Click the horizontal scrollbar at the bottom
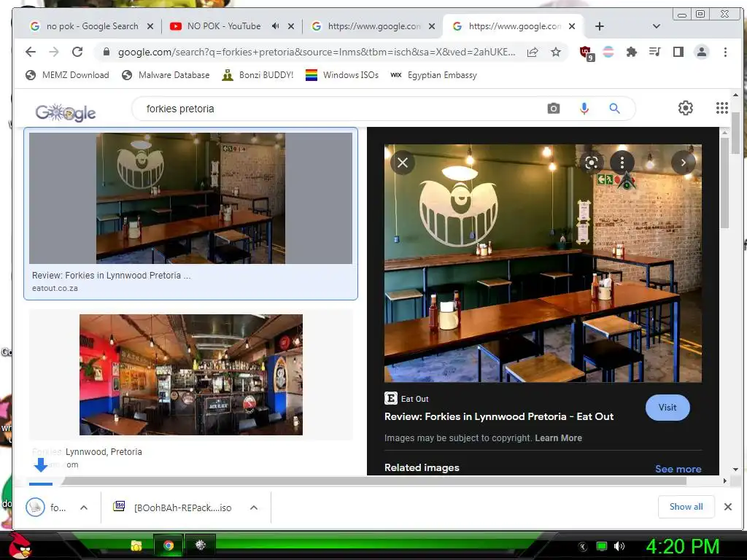The height and width of the screenshot is (560, 747). point(374,481)
